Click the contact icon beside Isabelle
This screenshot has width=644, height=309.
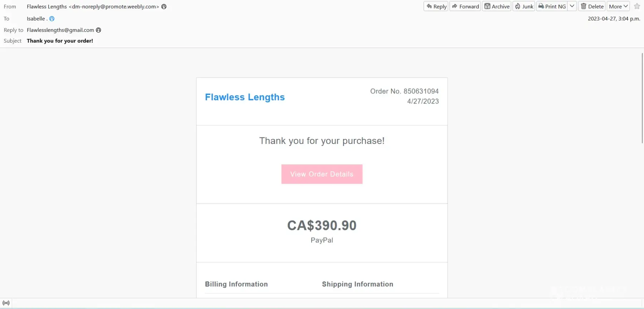52,19
